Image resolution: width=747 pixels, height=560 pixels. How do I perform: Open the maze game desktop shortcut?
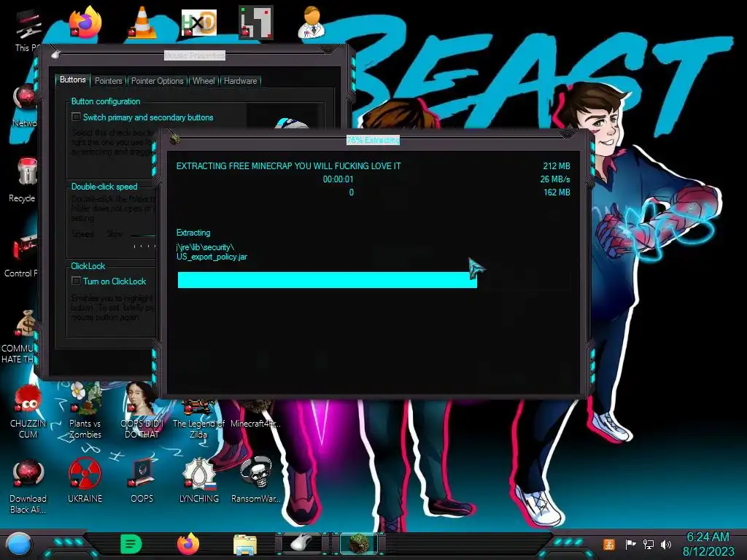click(256, 22)
